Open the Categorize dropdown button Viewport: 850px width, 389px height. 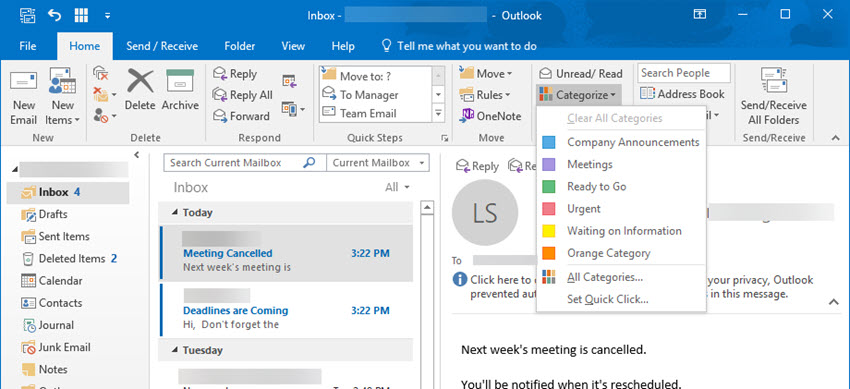(x=578, y=95)
